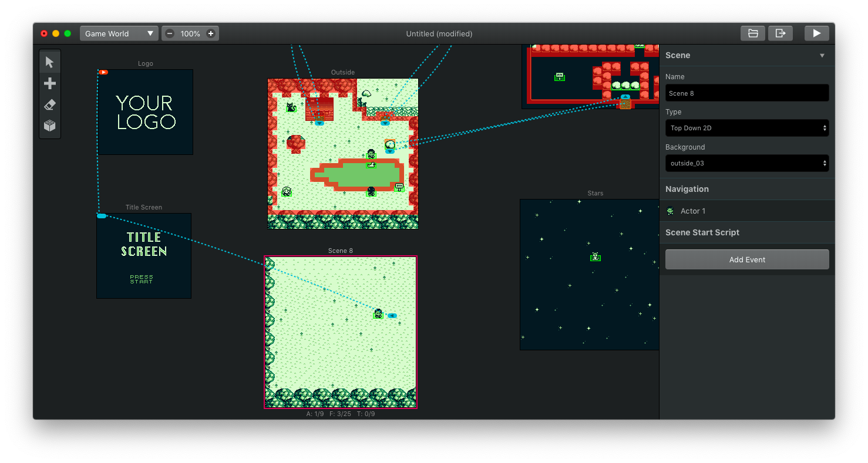Choose the plus Add tool
This screenshot has width=868, height=463.
click(x=50, y=83)
